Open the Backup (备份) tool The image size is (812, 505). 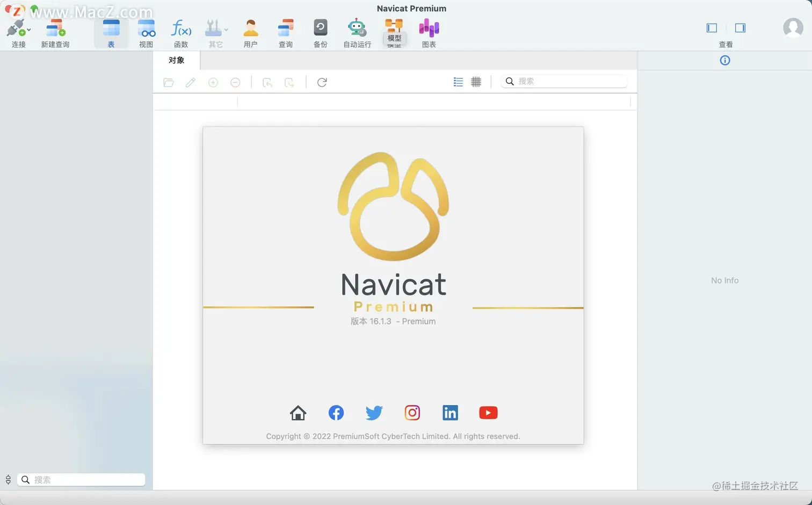click(x=321, y=33)
